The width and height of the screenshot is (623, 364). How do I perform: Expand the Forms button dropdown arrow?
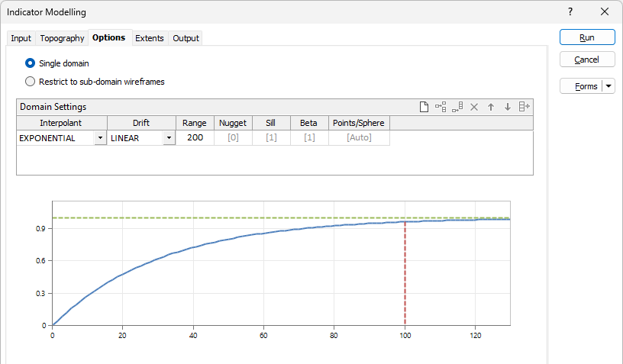point(608,86)
